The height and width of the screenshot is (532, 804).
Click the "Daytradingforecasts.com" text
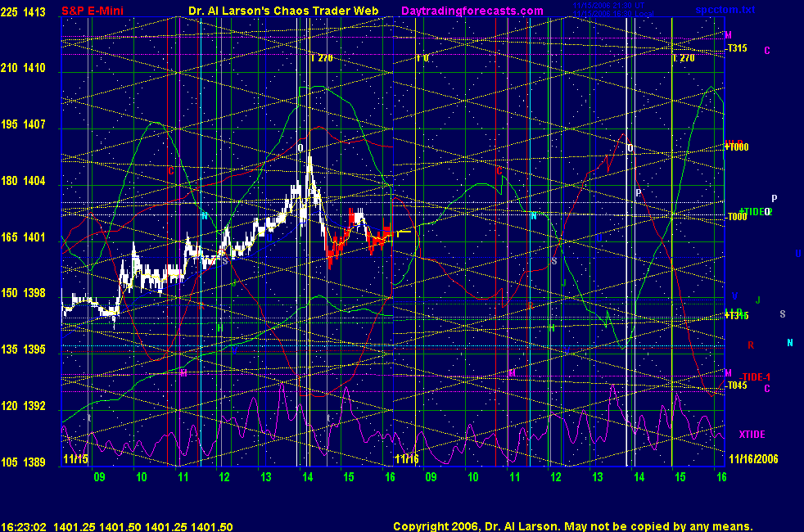pos(472,11)
